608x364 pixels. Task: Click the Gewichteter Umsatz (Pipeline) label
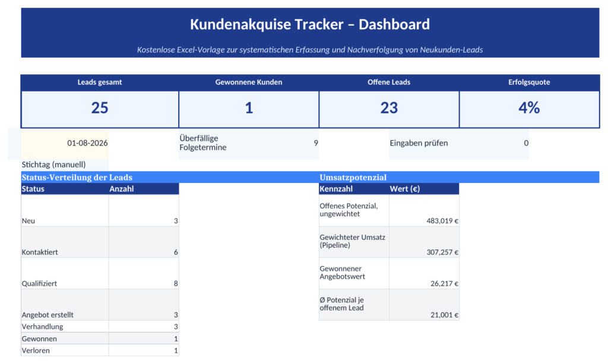(353, 241)
